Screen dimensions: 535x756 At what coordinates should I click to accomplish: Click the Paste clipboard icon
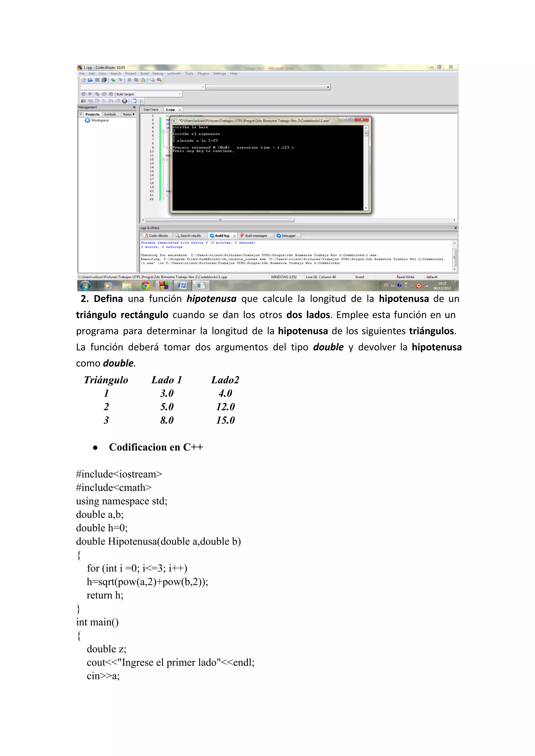pyautogui.click(x=143, y=80)
